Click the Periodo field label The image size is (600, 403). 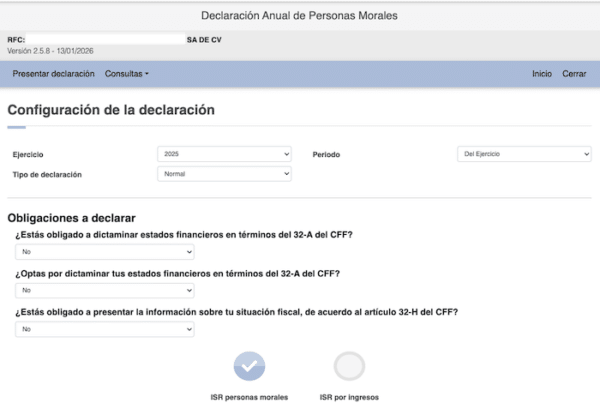pos(326,155)
